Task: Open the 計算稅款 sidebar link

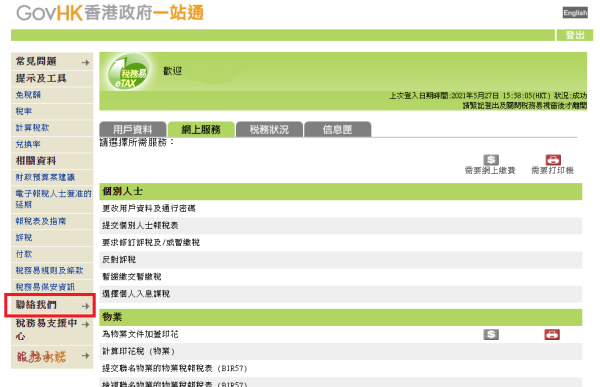Action: (x=32, y=127)
